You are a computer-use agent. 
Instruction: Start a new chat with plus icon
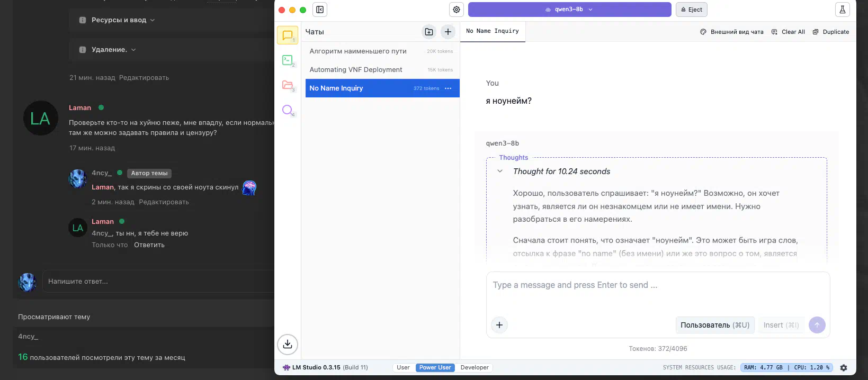448,32
